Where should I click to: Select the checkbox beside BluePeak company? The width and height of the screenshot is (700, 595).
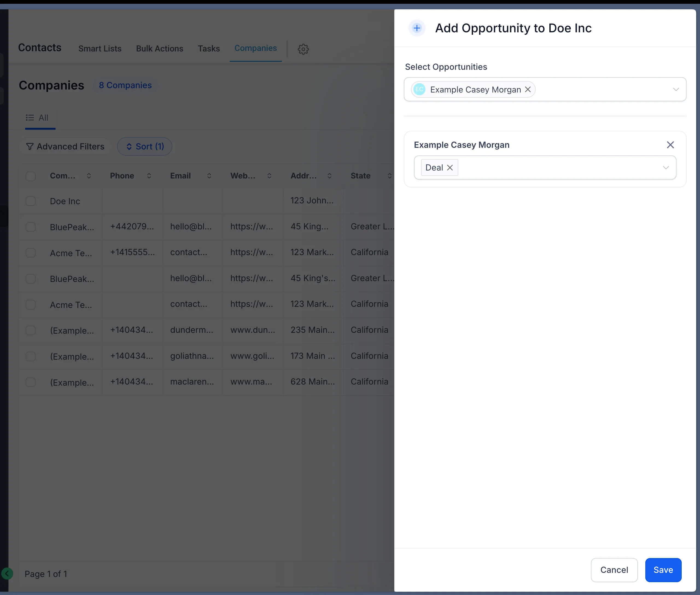pos(31,227)
